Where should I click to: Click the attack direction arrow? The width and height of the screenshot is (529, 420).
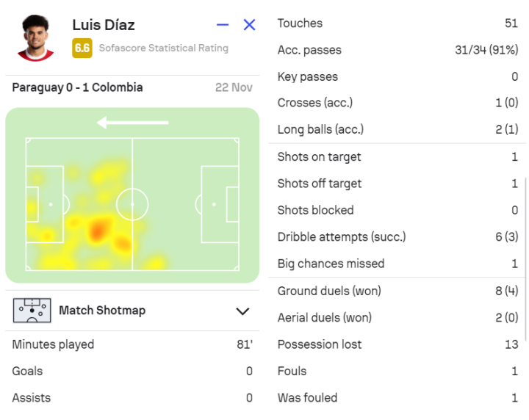(x=132, y=123)
